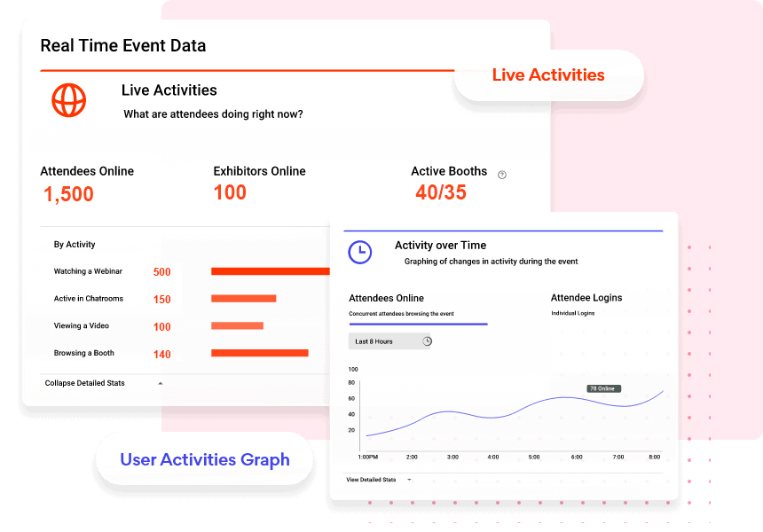Expand the View Detailed Stats dropdown

407,479
